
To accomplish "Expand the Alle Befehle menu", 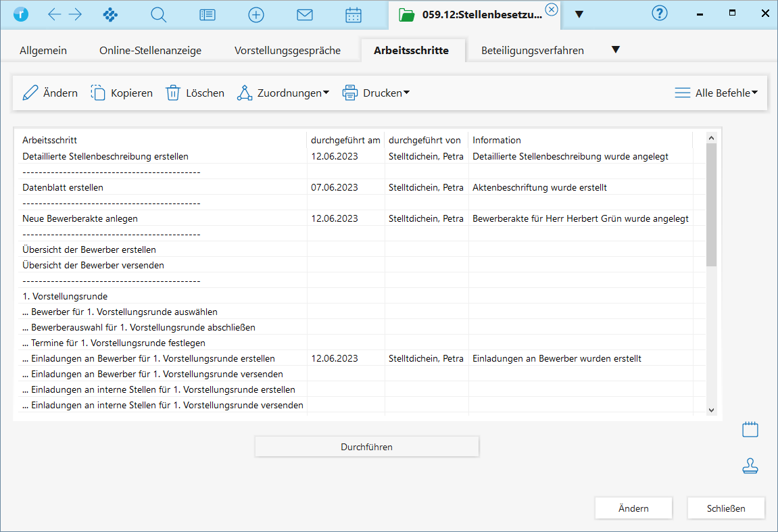I will (716, 93).
